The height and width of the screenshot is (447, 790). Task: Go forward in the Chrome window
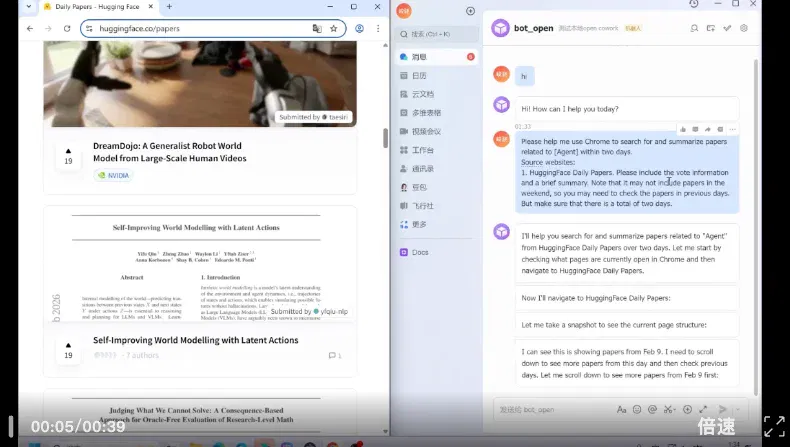[48, 29]
